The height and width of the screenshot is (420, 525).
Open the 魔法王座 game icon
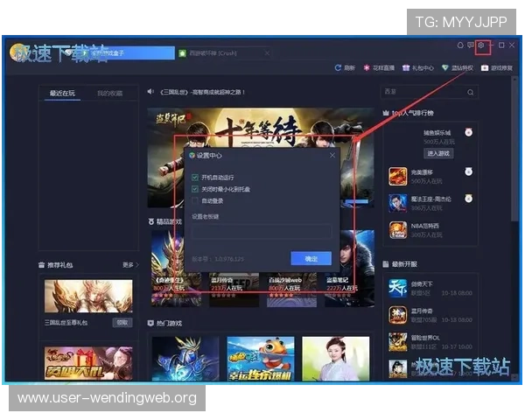pyautogui.click(x=398, y=203)
